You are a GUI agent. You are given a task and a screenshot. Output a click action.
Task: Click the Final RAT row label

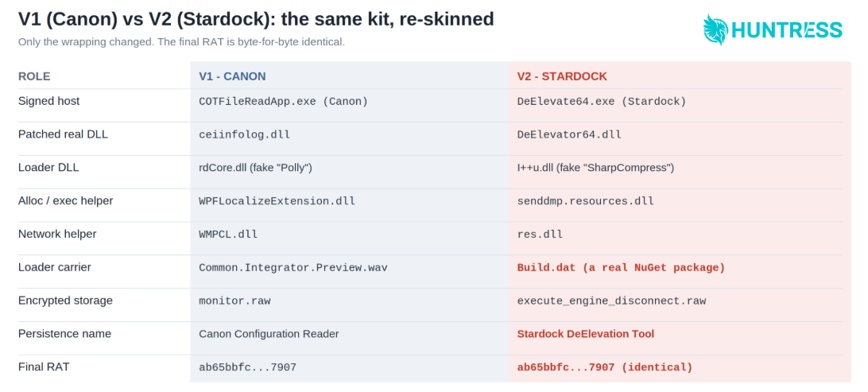[x=44, y=367]
